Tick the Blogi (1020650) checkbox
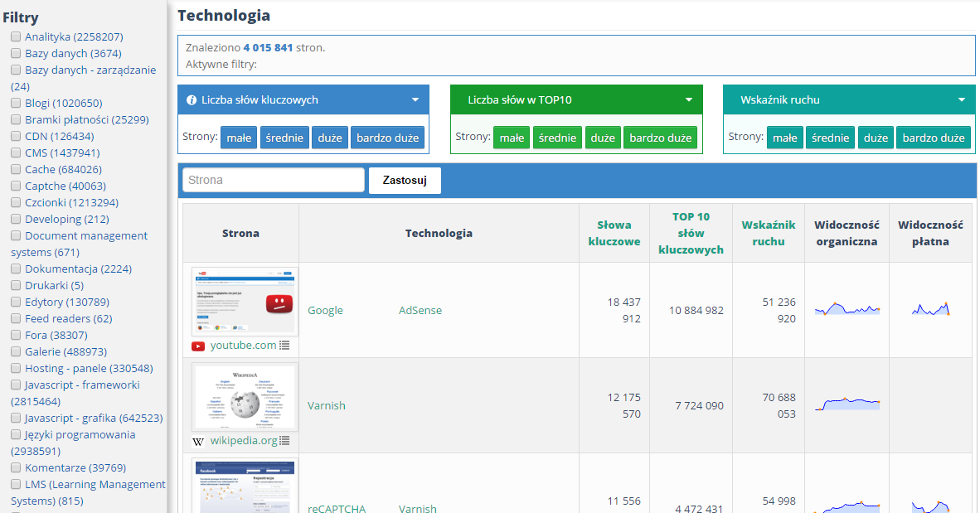This screenshot has width=980, height=513. click(x=16, y=103)
